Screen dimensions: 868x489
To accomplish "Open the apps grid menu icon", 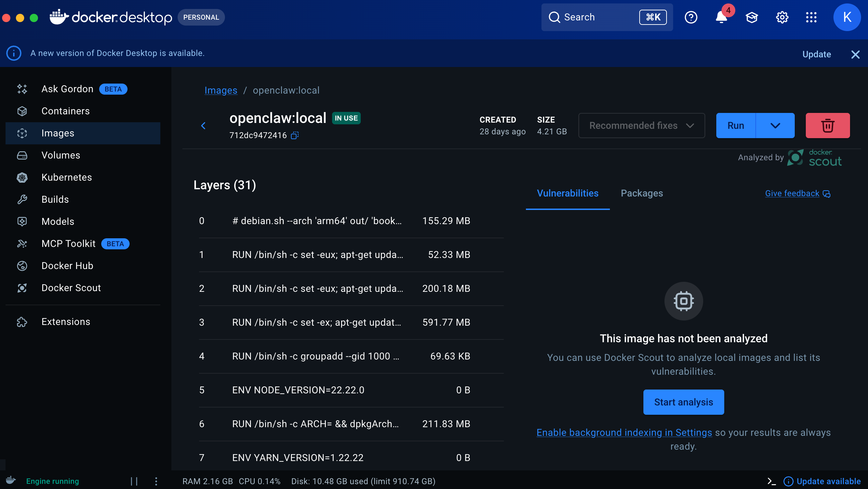I will [811, 17].
